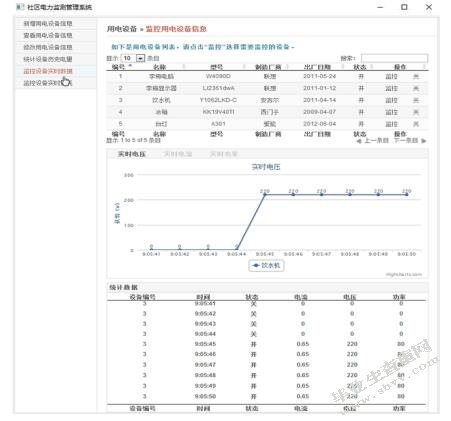
Task: Switch to the third 实时功率 chart tab
Action: 223,154
